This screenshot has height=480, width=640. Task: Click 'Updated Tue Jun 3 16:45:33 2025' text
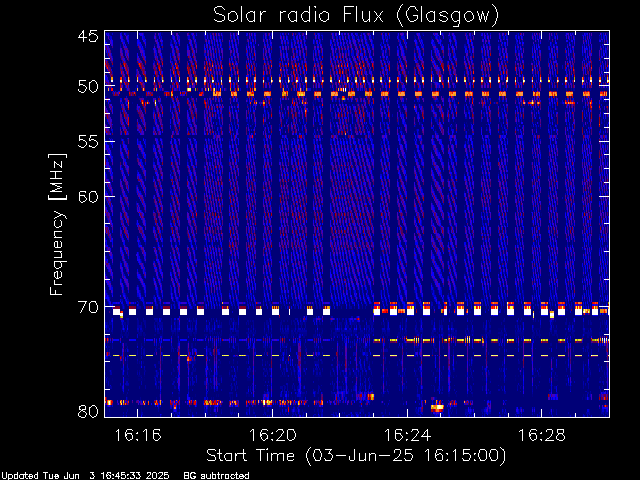pos(85,476)
